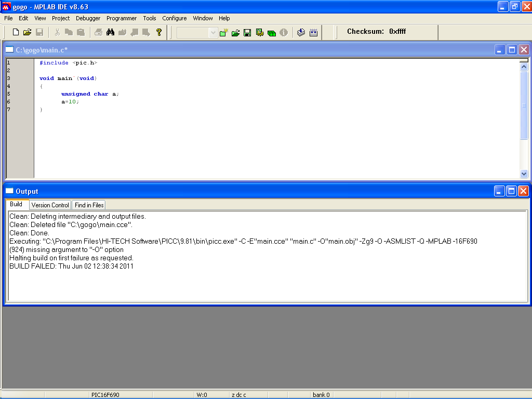The image size is (532, 399).
Task: Open the Window menu
Action: 203,18
